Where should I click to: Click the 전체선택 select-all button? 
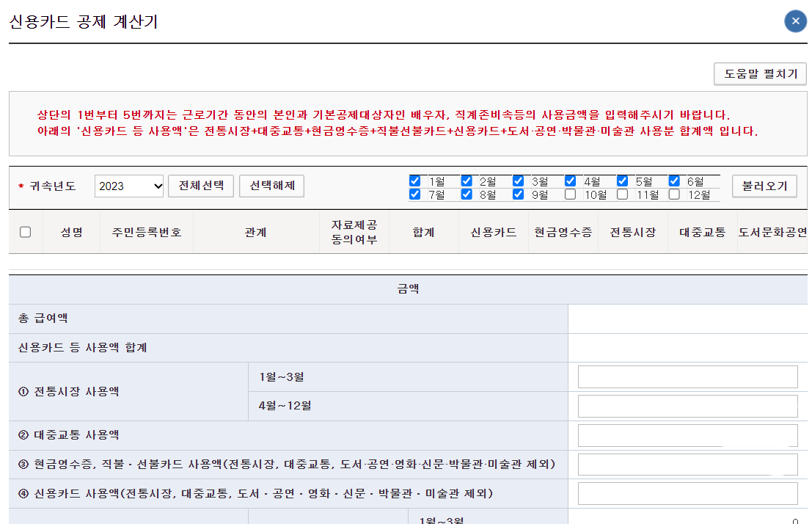pos(200,186)
